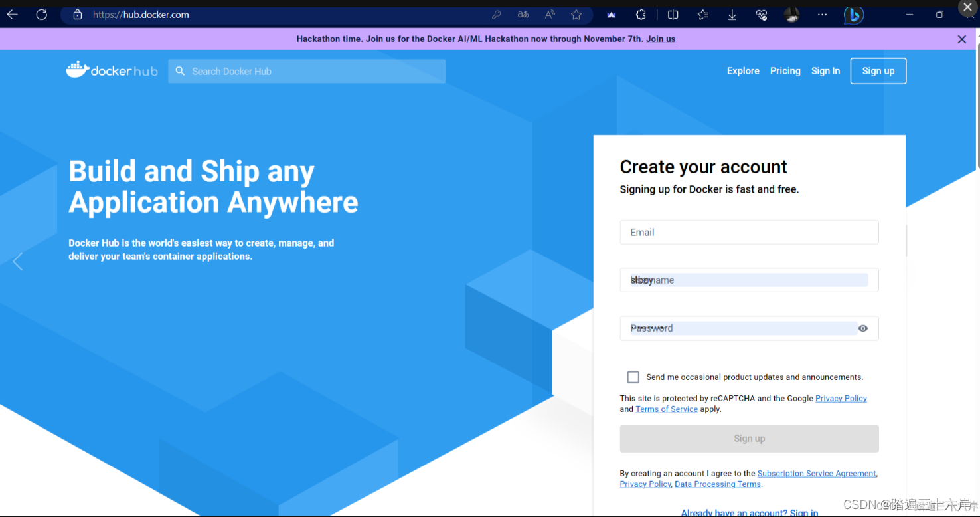Click the Email input field
Screen dimensions: 980x517
point(749,232)
